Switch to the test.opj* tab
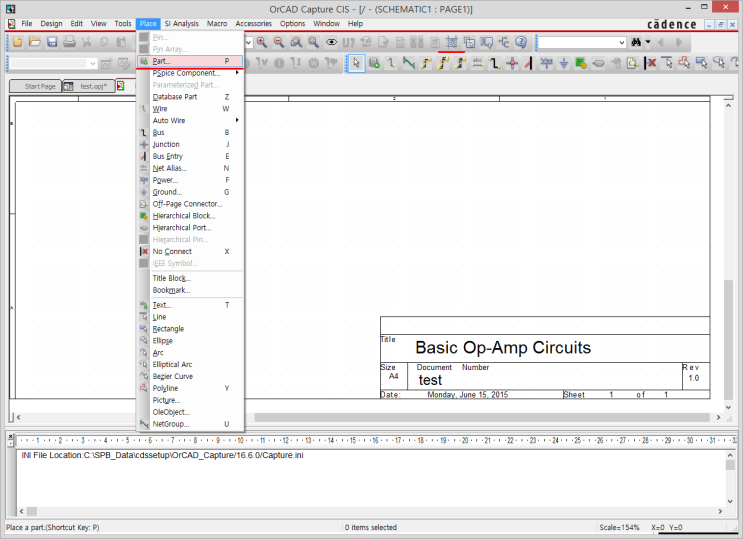The image size is (743, 539). coord(89,86)
